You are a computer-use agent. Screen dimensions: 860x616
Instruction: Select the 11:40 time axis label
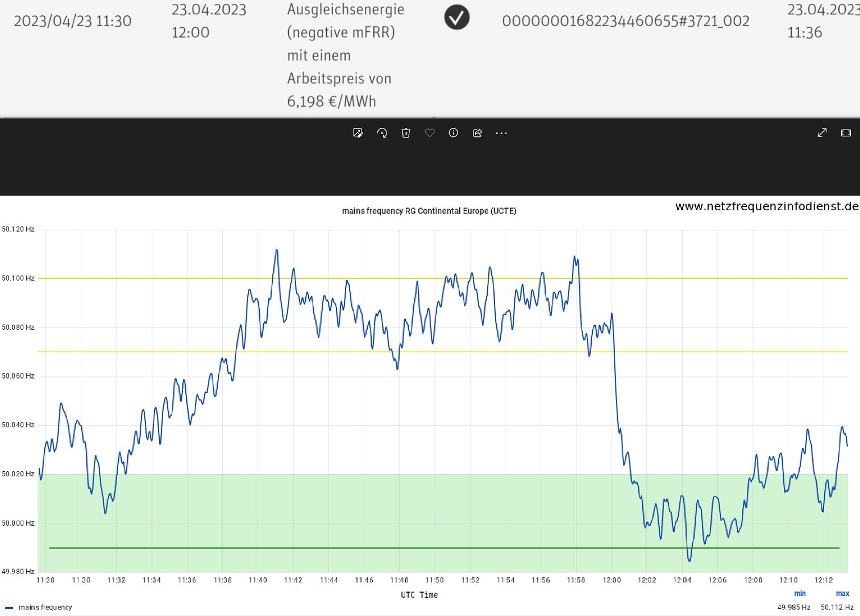tap(257, 580)
